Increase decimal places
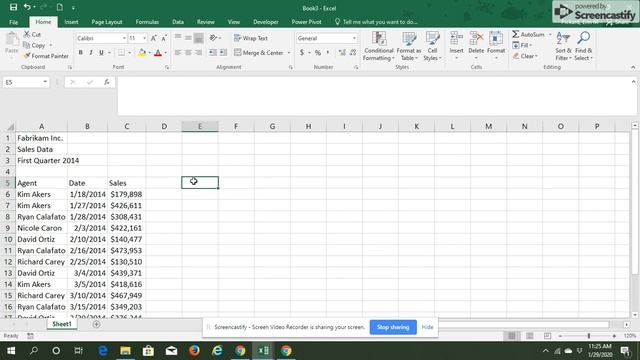 pos(342,53)
